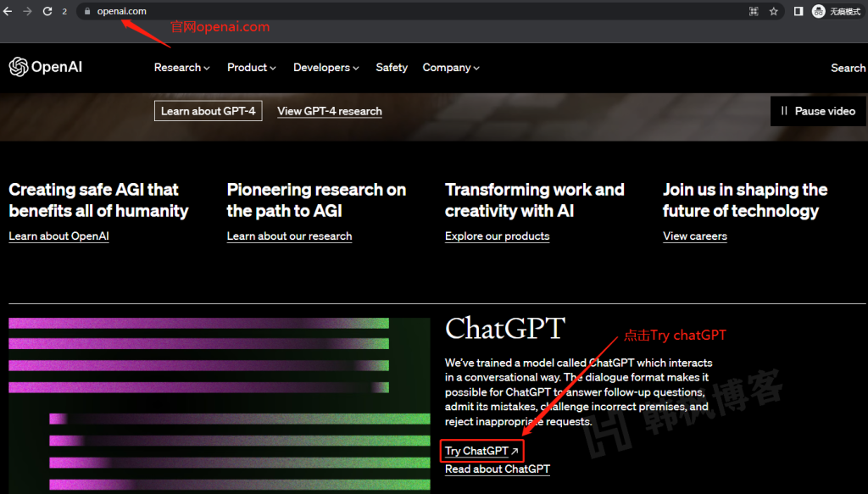This screenshot has width=868, height=494.
Task: Expand the Research dropdown menu
Action: pos(181,67)
